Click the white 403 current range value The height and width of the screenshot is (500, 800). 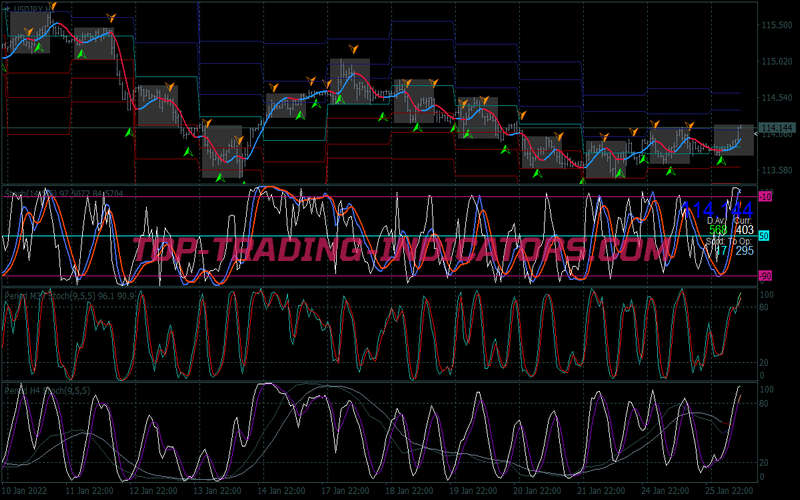(x=744, y=230)
